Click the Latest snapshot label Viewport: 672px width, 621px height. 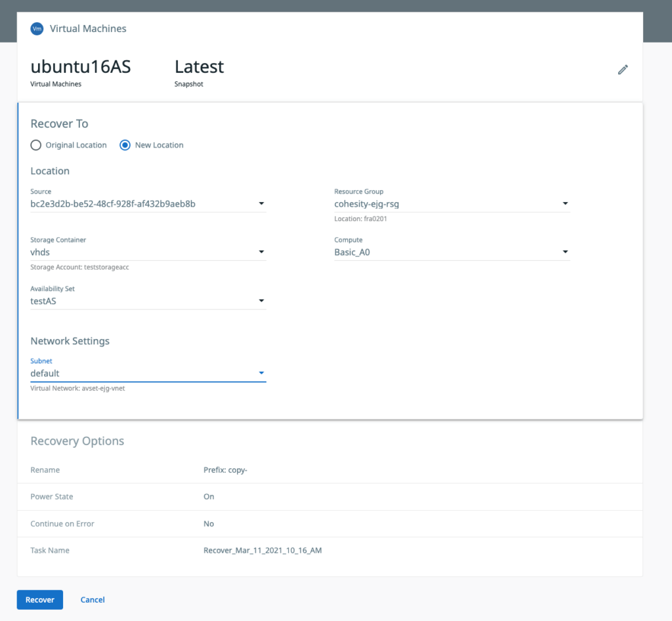(199, 67)
